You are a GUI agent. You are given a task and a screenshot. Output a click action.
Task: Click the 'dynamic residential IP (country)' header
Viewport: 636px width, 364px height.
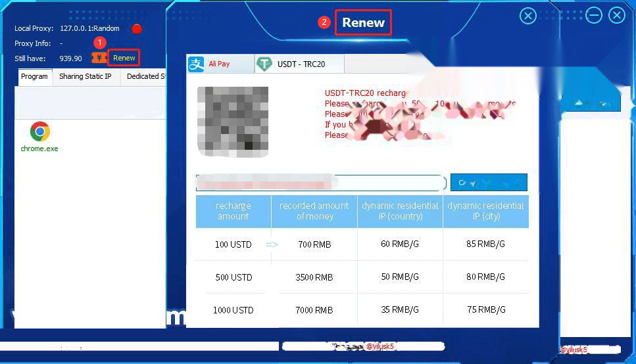click(x=400, y=211)
